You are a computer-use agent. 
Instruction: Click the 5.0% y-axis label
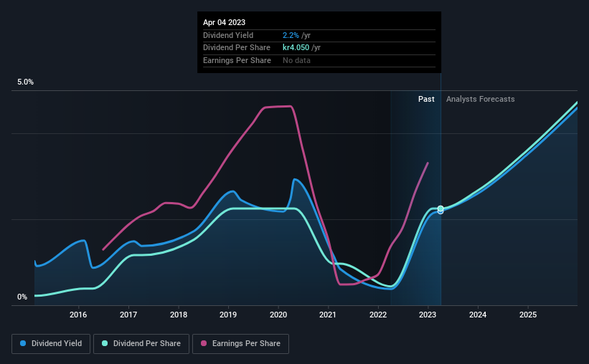26,82
